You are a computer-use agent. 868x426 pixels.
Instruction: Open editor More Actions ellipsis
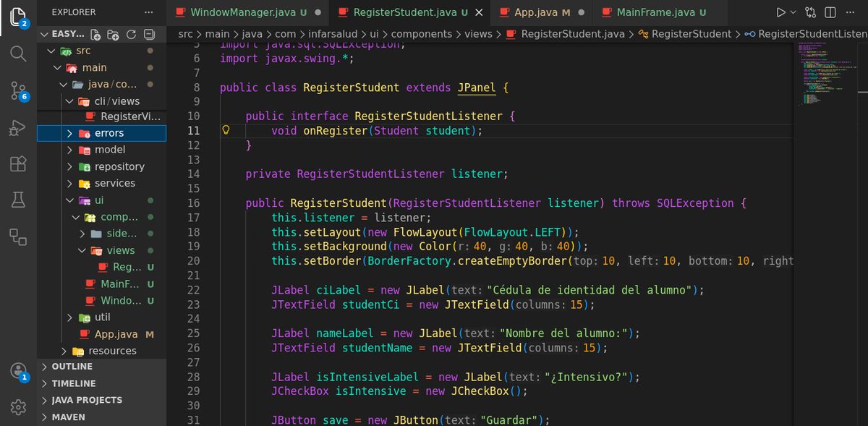(x=851, y=12)
